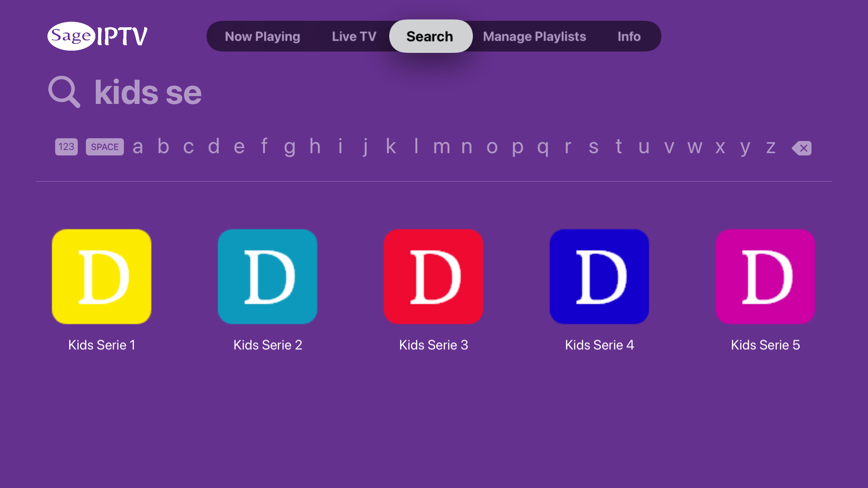Screen dimensions: 868x488
Task: Select letter m on the keyboard
Action: (442, 147)
